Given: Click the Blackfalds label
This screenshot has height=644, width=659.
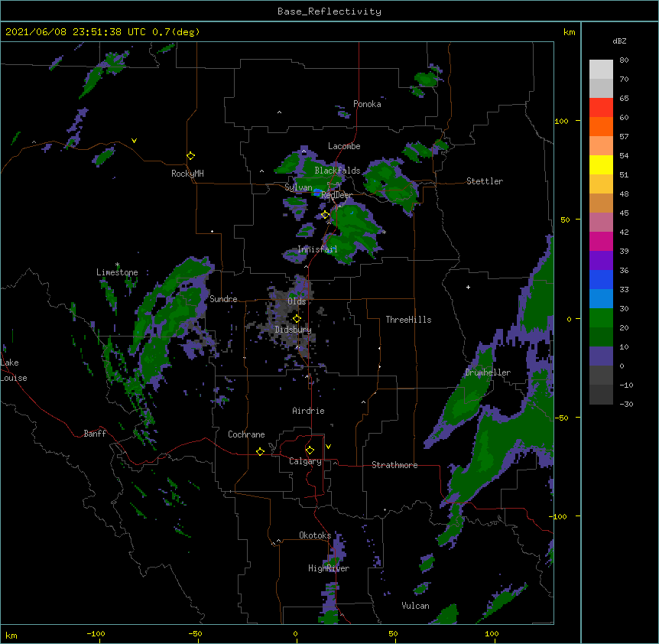Looking at the screenshot, I should coord(337,171).
